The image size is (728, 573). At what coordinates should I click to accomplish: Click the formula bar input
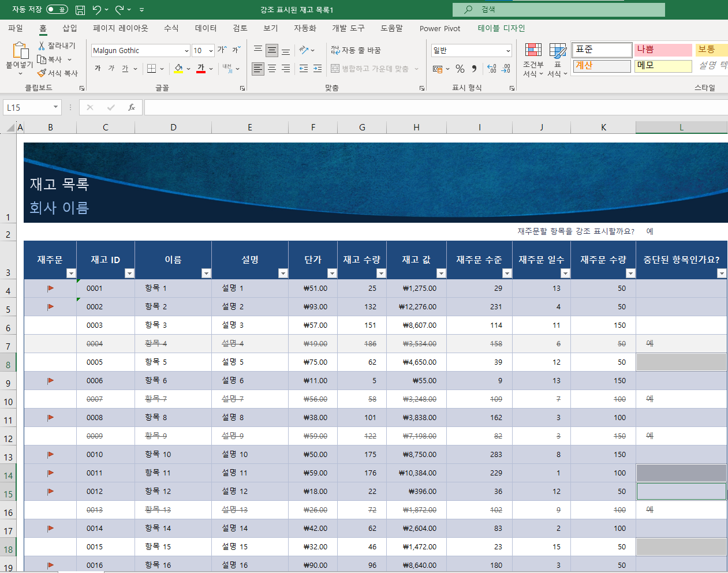click(436, 107)
